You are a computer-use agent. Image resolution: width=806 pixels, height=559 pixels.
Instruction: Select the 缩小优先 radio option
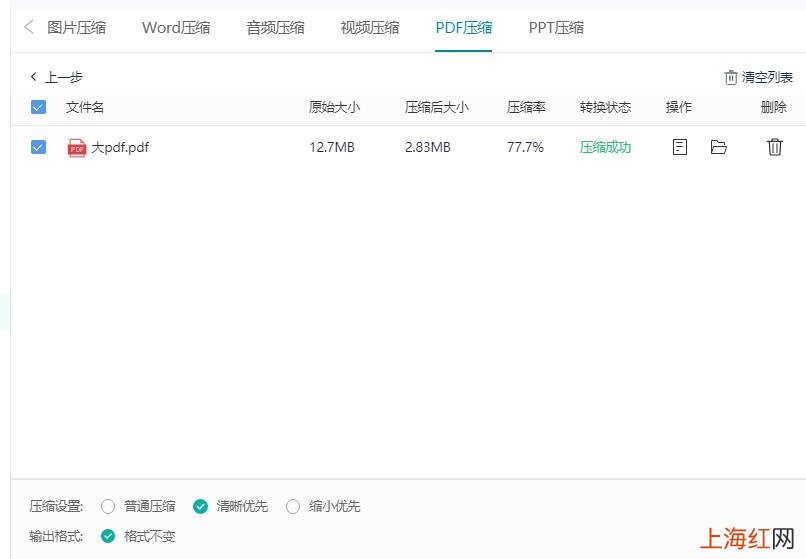[x=293, y=507]
